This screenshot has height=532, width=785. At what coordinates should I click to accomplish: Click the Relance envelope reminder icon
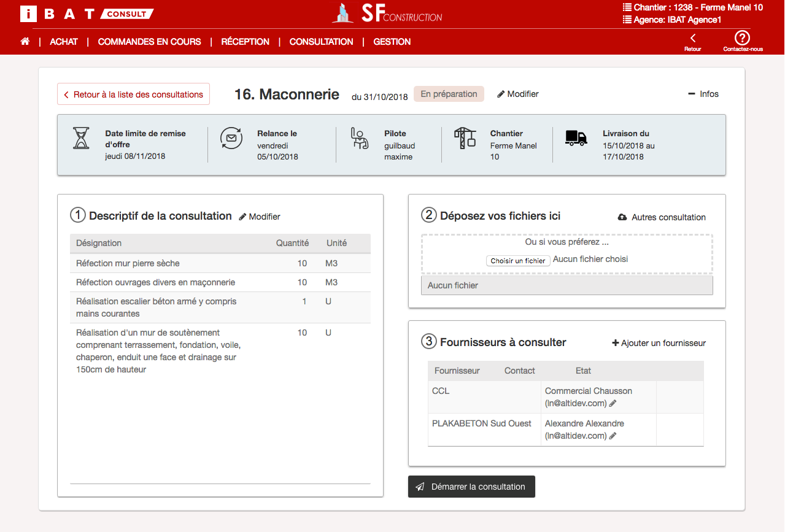click(x=231, y=138)
